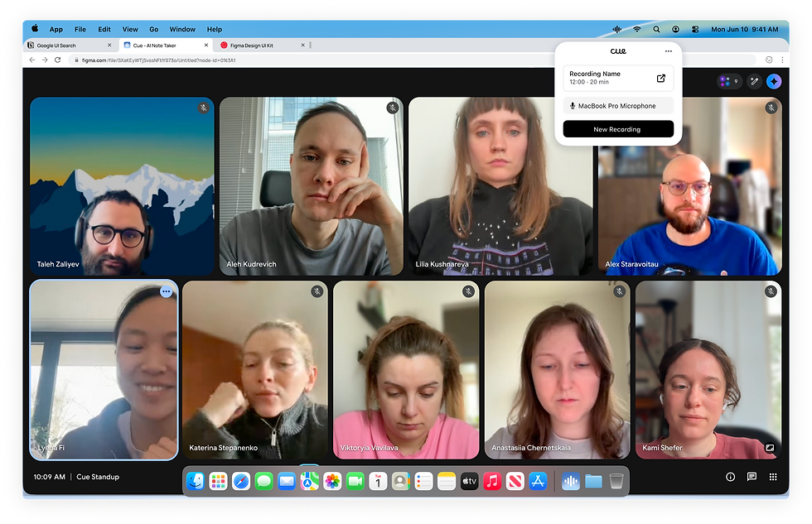
Task: Open the participants count pill showing 9
Action: pos(729,81)
